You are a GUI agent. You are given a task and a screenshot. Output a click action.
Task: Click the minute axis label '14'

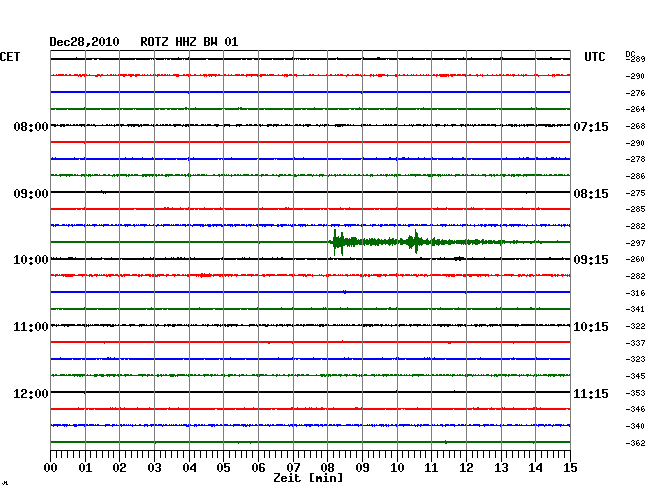pyautogui.click(x=535, y=468)
